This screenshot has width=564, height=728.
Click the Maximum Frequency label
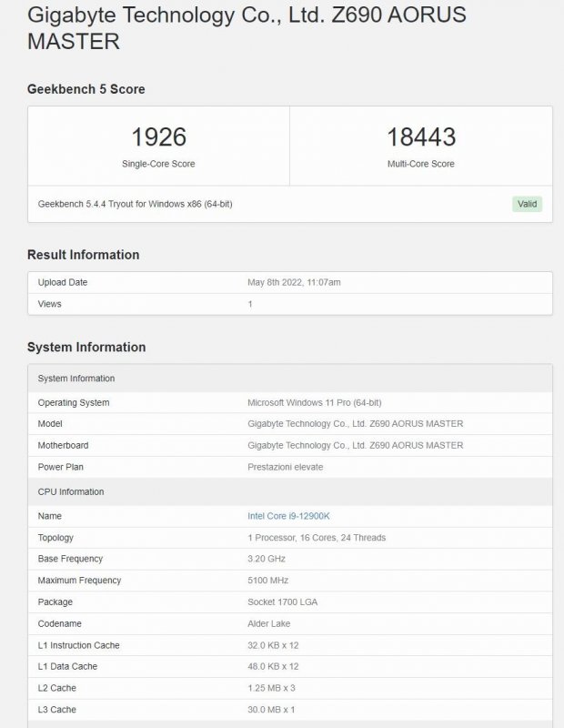[79, 581]
